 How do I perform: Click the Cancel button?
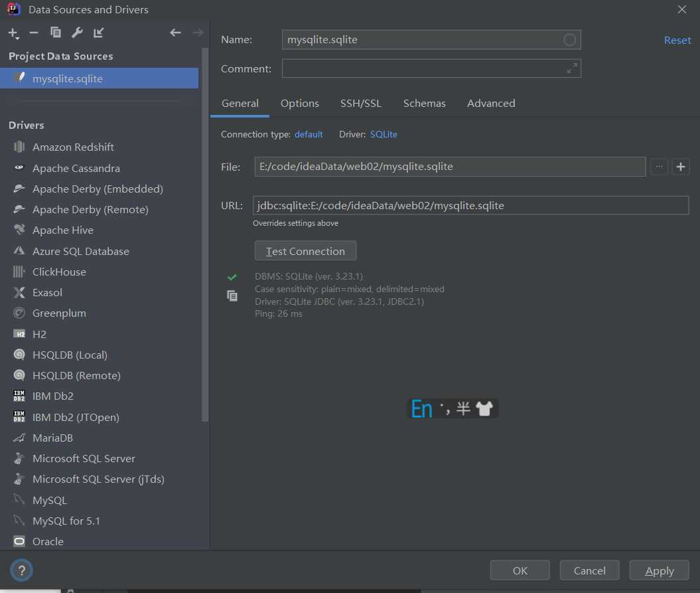[x=590, y=570]
